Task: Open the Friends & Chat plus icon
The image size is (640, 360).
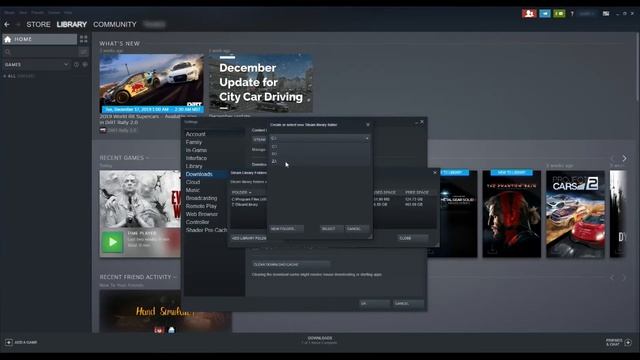Action: [x=628, y=342]
